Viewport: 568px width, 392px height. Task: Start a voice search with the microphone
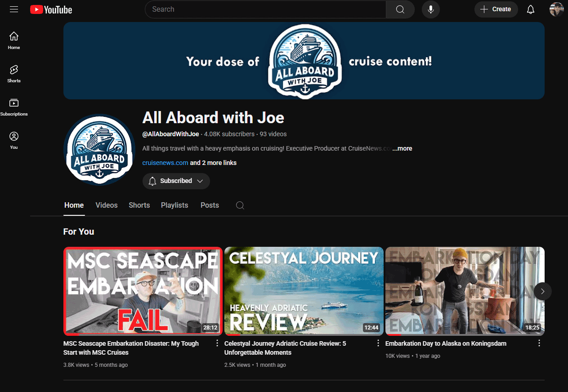(x=430, y=9)
